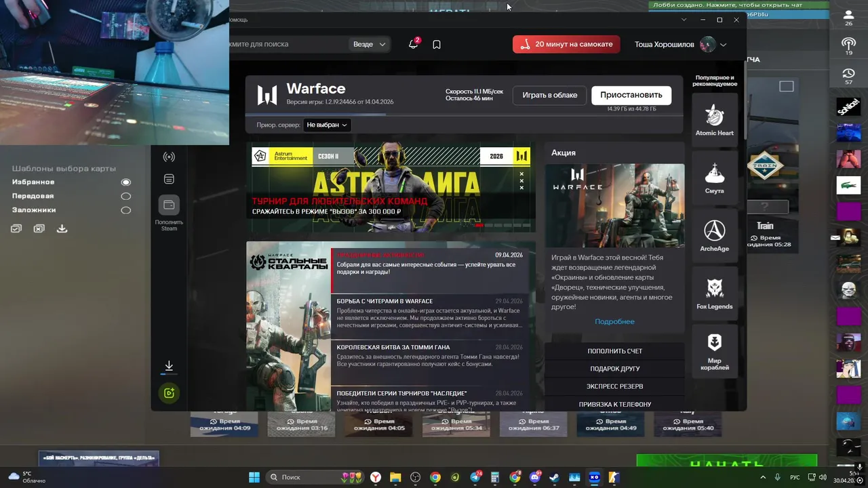Viewport: 868px width, 488px height.
Task: Open Telegram from taskbar
Action: 475,477
